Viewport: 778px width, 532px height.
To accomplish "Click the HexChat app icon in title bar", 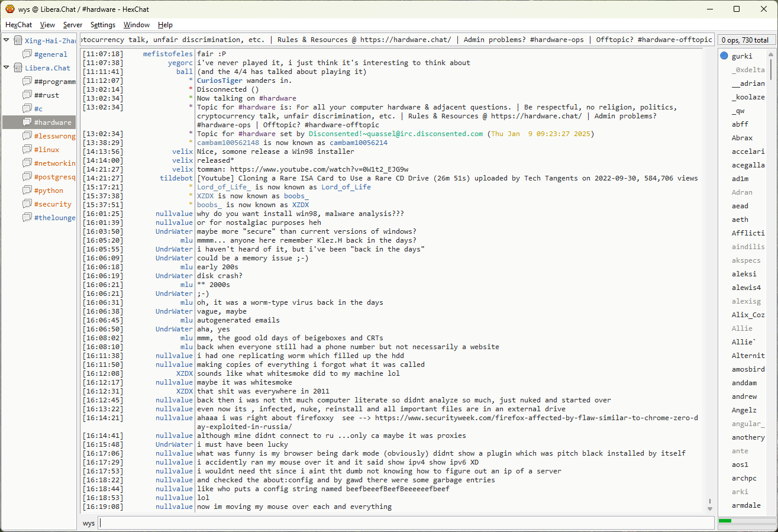I will point(10,9).
